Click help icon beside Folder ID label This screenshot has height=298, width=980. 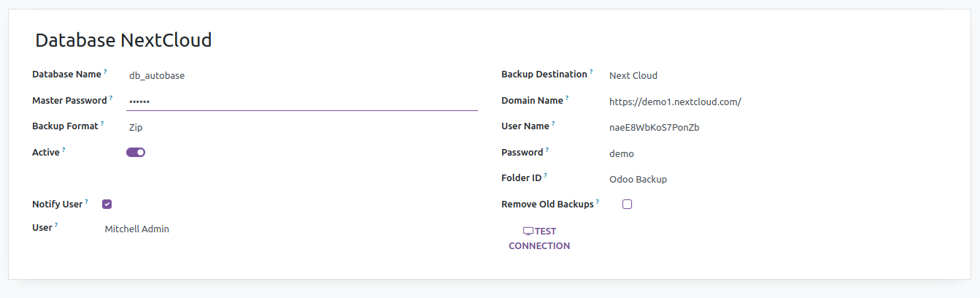pos(545,176)
